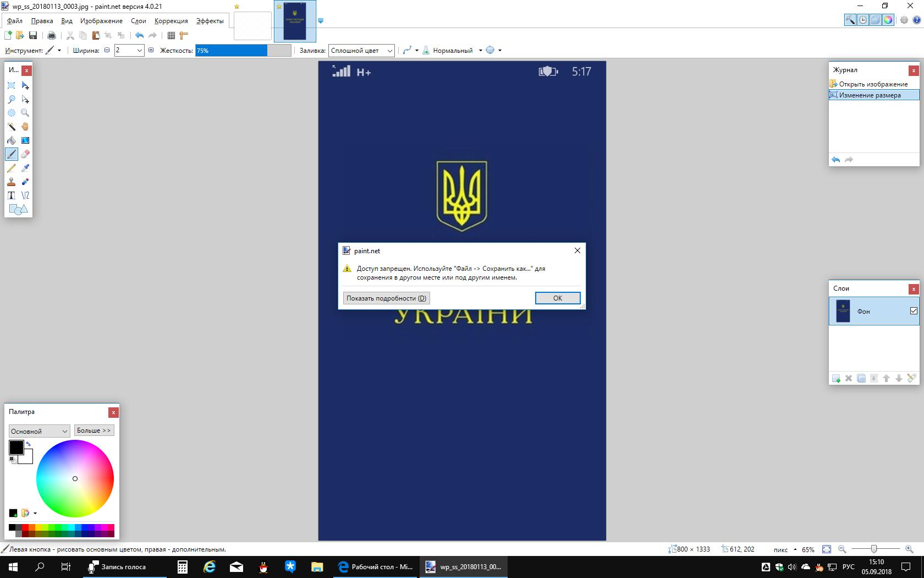The image size is (924, 578).
Task: Open the Изображение menu
Action: (101, 21)
